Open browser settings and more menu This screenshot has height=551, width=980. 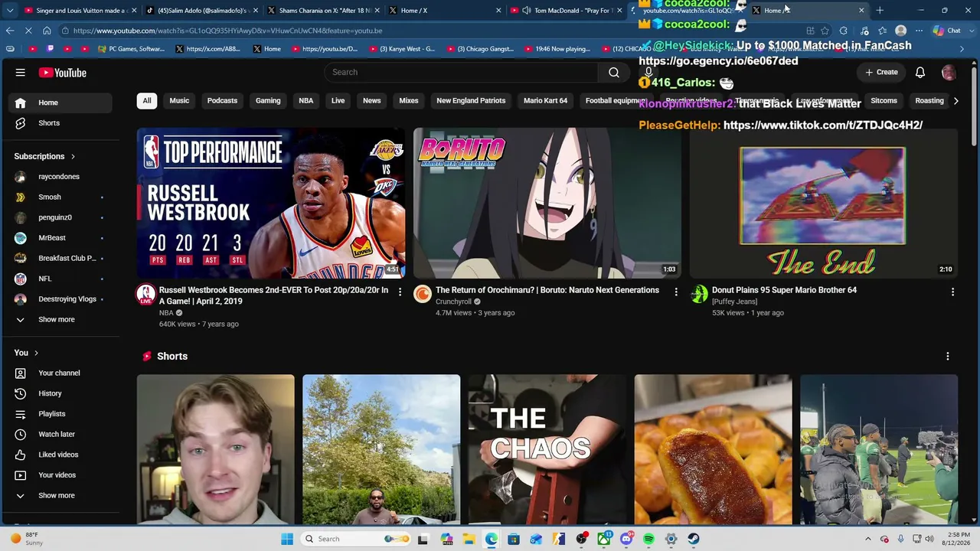[920, 31]
